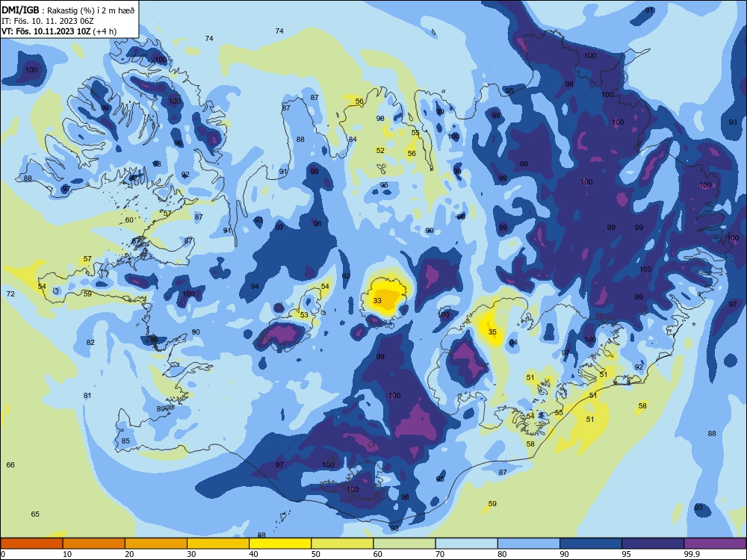Select the 80–90 light blue legend swatch
The image size is (747, 560).
tap(529, 544)
